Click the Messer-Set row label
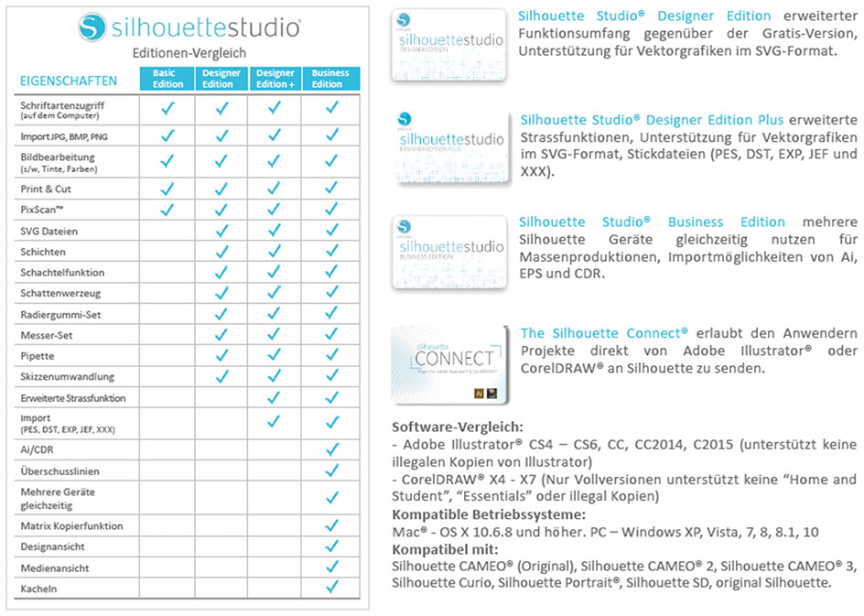864x616 pixels. pyautogui.click(x=47, y=335)
